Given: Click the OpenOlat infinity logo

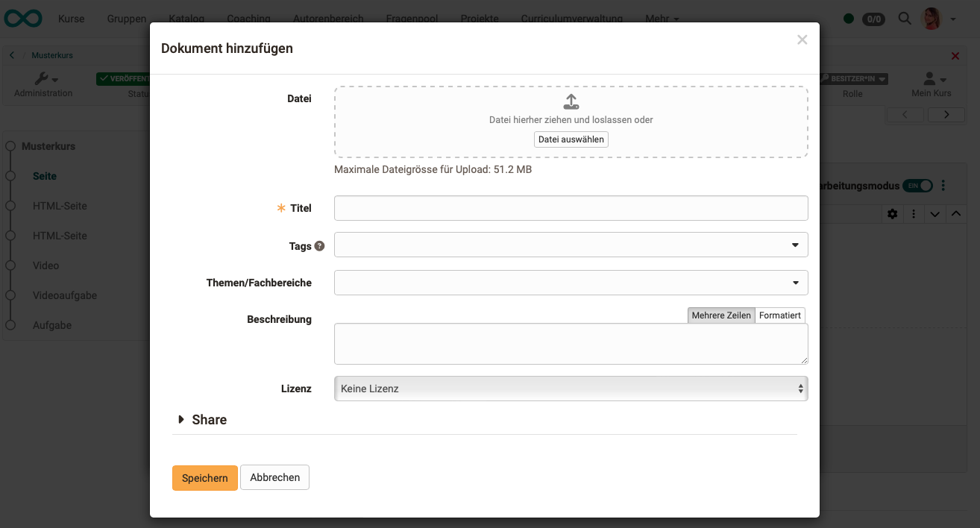Looking at the screenshot, I should click(23, 18).
